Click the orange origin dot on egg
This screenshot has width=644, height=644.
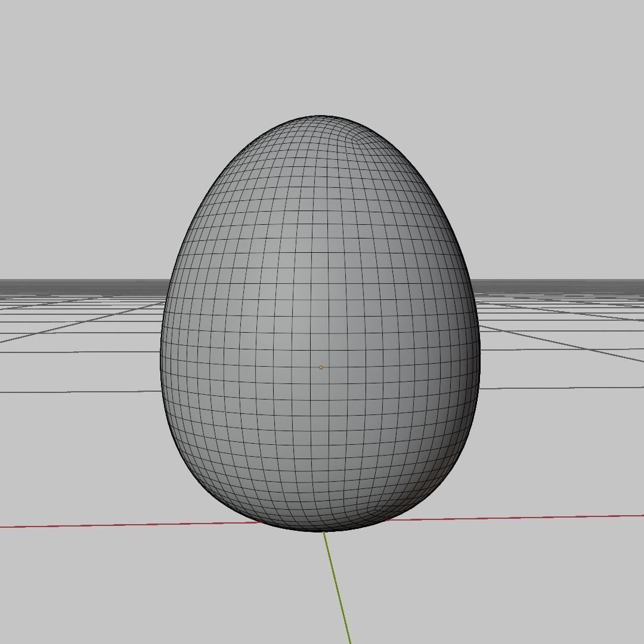tap(321, 367)
